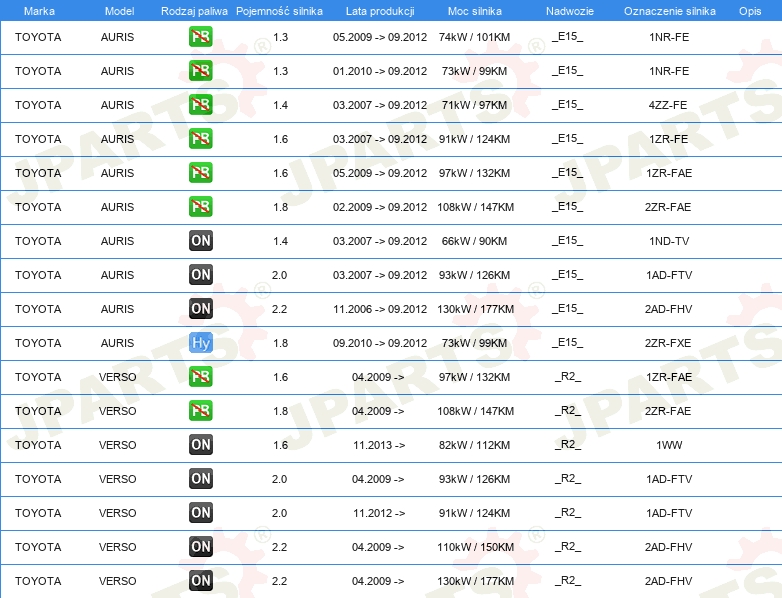Click the 97kW / 132KM cell in Verso row
The height and width of the screenshot is (598, 782).
[x=474, y=377]
